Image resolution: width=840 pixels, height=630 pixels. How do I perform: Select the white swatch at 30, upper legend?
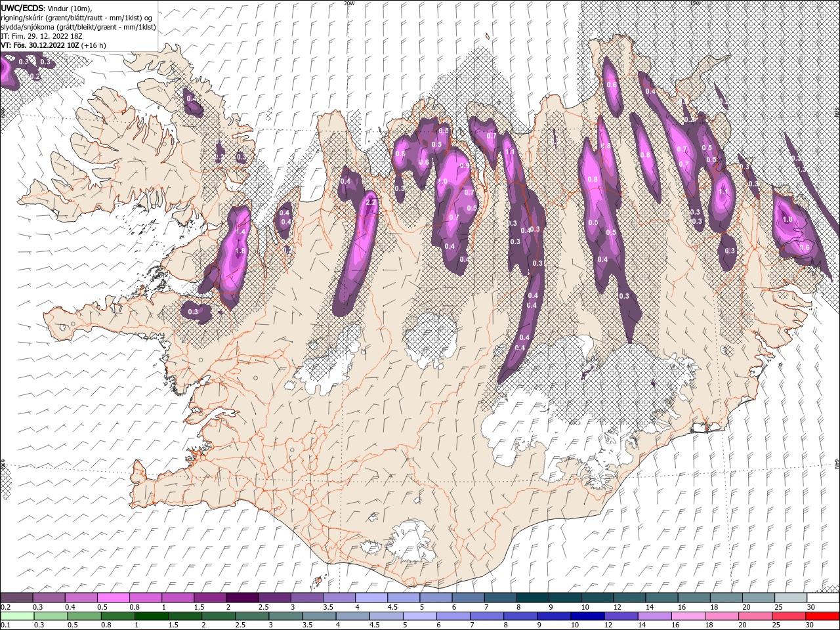822,598
